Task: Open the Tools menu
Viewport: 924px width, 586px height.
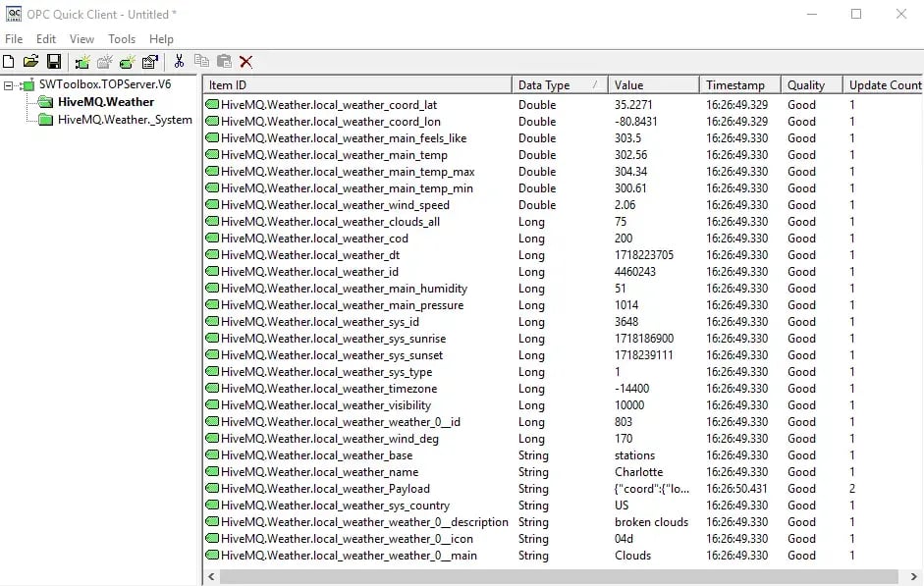Action: click(121, 39)
